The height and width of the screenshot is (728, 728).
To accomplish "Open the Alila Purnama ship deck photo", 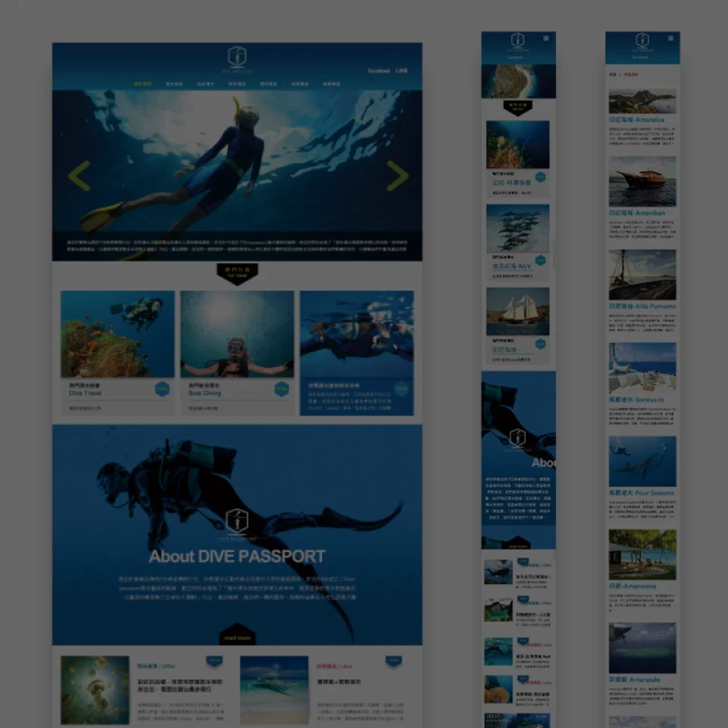I will tap(642, 275).
